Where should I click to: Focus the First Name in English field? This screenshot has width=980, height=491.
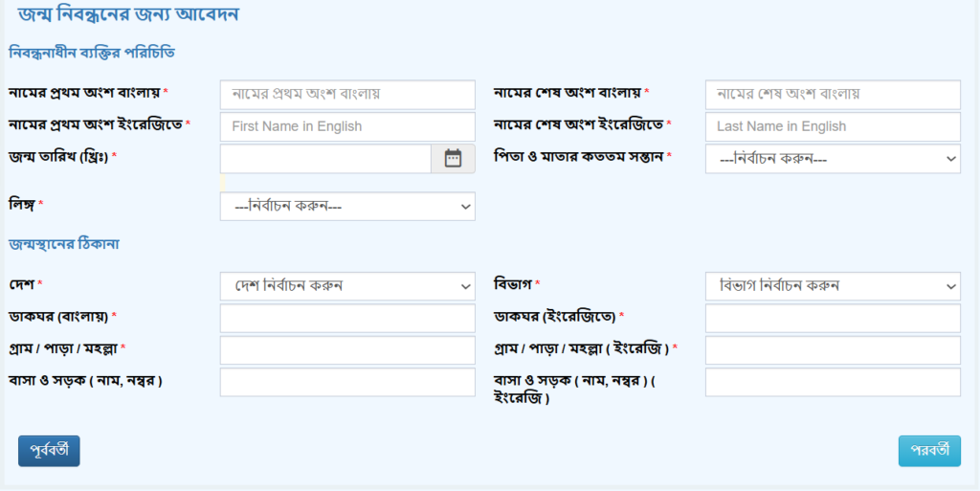(x=347, y=126)
